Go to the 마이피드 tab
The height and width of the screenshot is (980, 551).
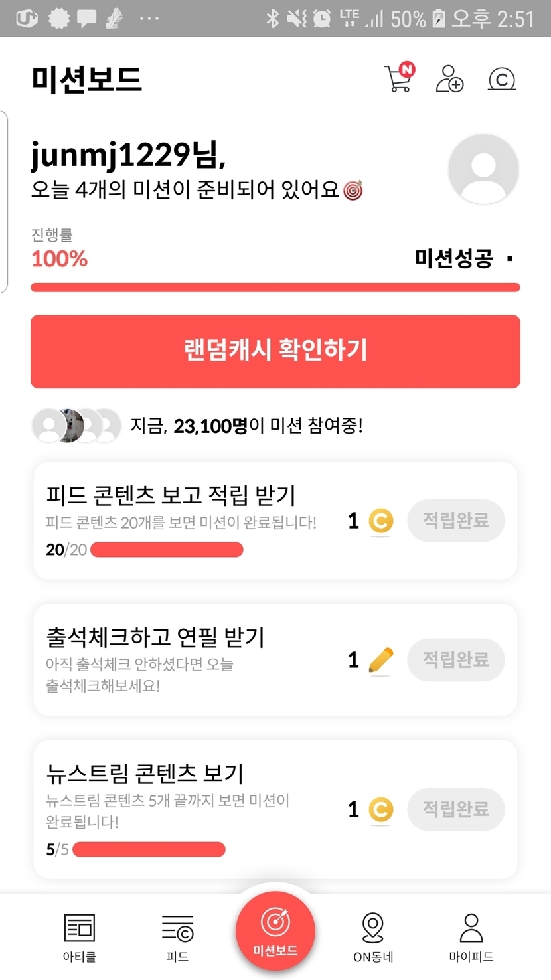471,936
